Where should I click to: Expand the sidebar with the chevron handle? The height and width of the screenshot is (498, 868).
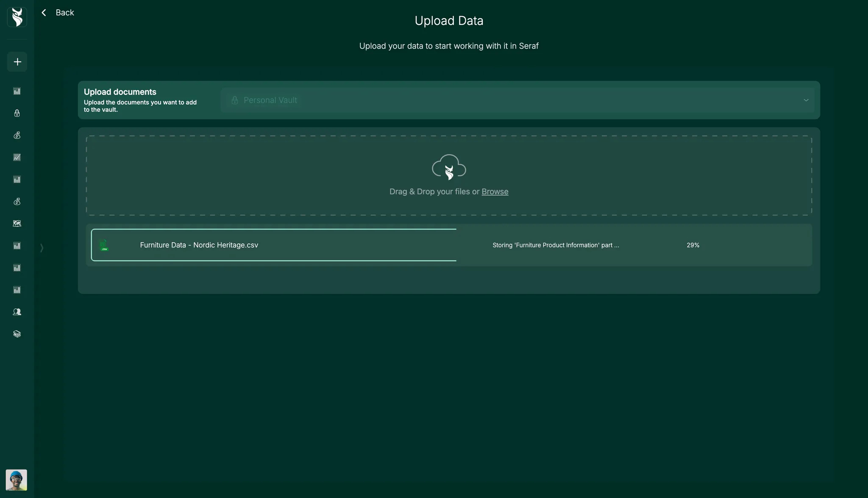click(42, 248)
